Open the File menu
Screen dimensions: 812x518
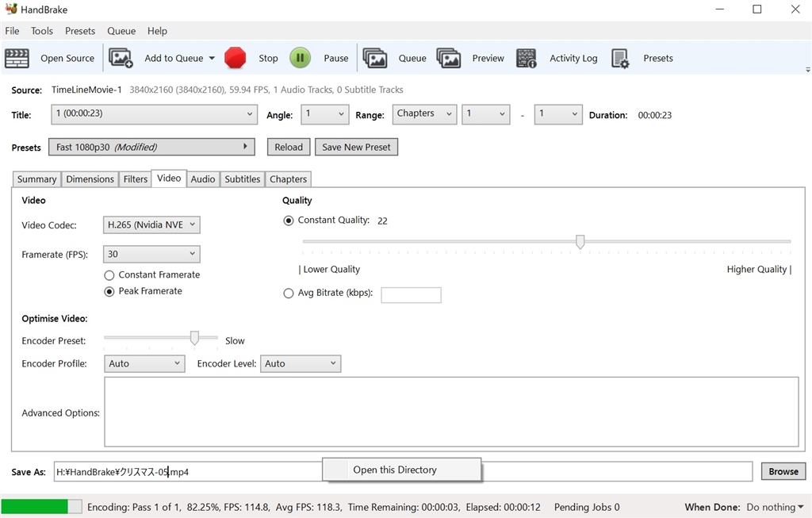[12, 31]
